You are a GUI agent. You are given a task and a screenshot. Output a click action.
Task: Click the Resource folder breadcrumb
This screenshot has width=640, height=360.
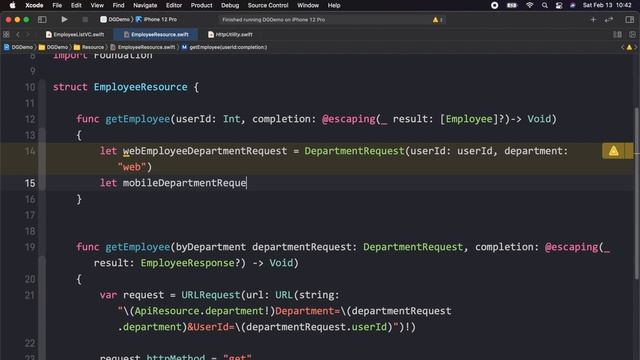[x=89, y=47]
